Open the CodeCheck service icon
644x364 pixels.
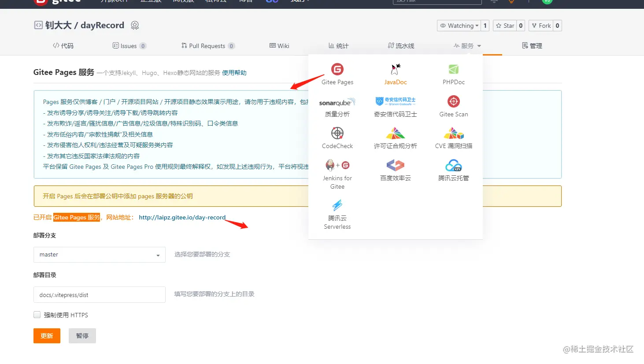tap(337, 133)
